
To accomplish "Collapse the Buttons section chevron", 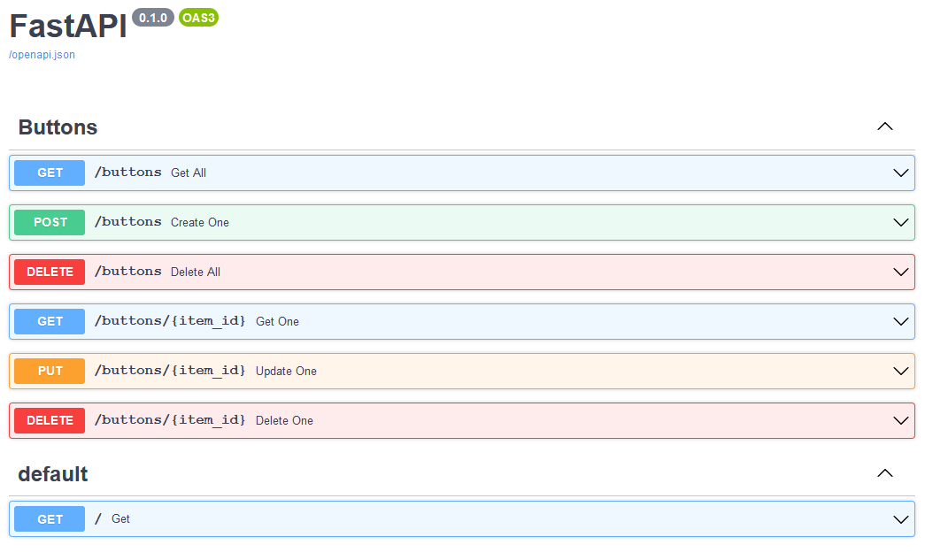I will pyautogui.click(x=885, y=127).
